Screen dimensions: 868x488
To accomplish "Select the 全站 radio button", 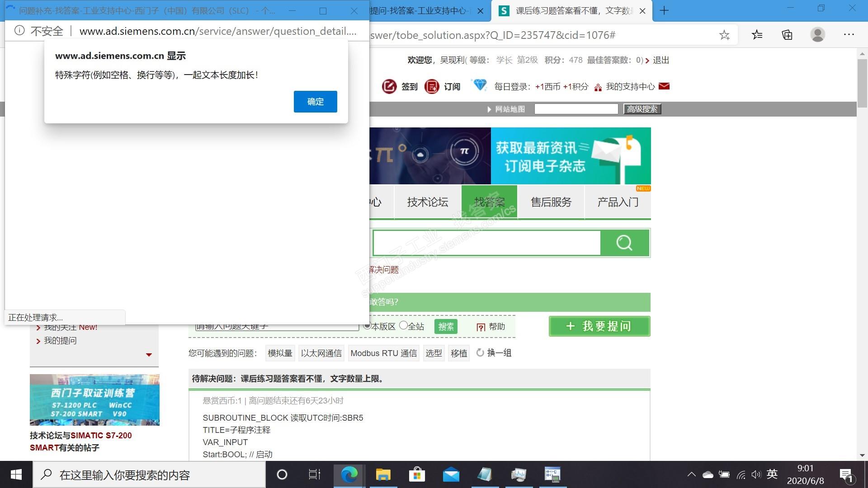I will pyautogui.click(x=404, y=325).
